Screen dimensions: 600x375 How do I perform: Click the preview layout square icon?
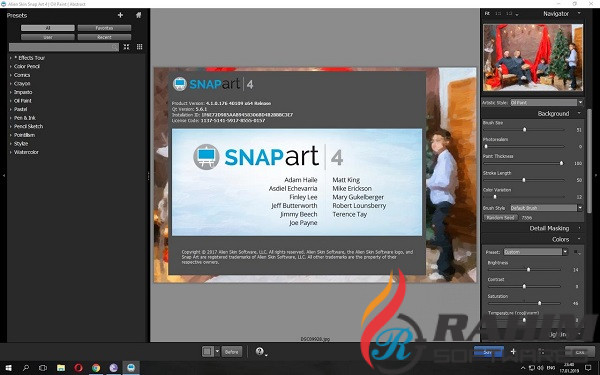tap(207, 351)
